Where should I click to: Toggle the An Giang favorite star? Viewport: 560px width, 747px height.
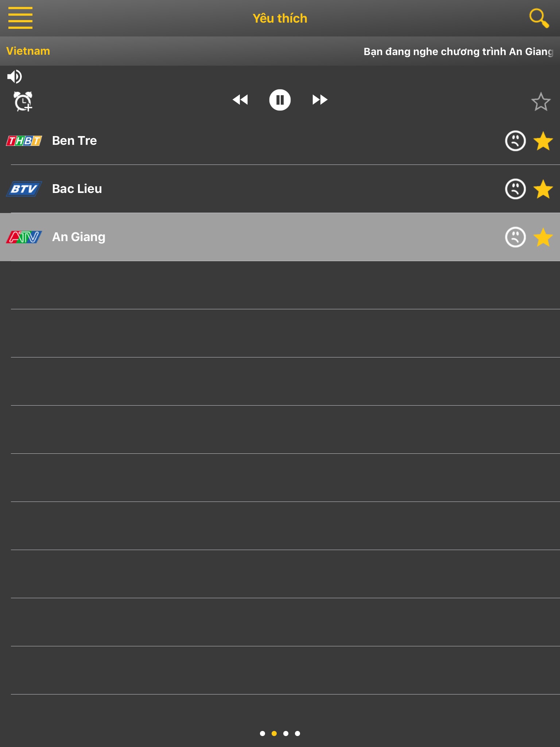tap(543, 237)
